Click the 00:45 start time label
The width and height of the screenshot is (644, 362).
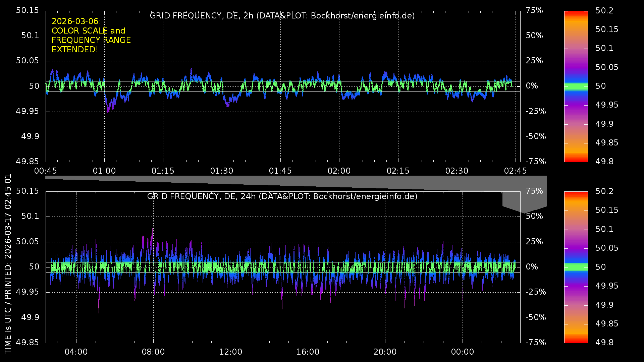pos(46,171)
